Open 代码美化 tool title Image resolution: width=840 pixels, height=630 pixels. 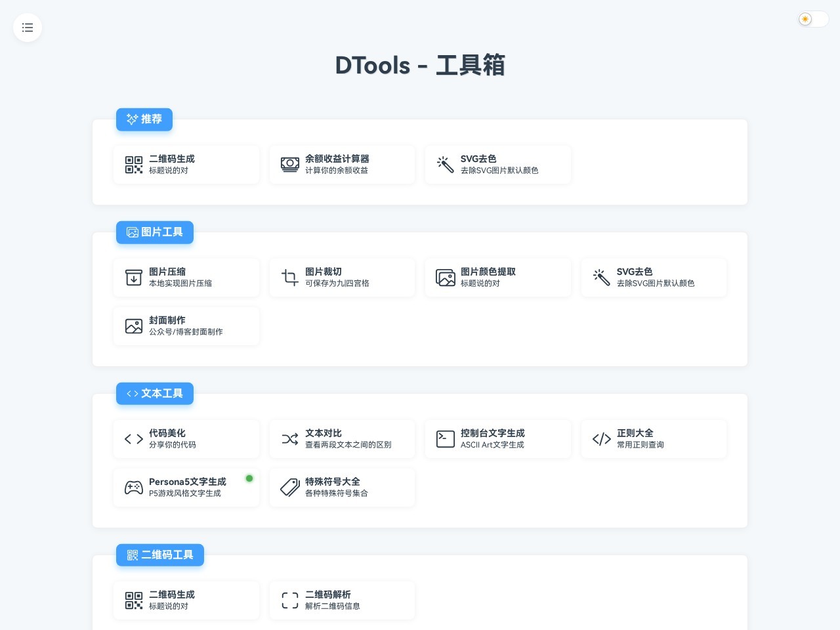point(167,433)
